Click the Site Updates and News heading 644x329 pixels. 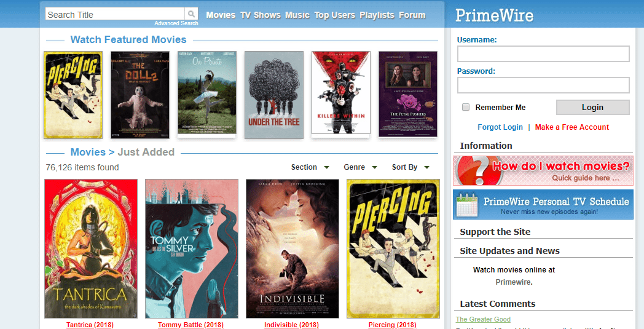[509, 251]
